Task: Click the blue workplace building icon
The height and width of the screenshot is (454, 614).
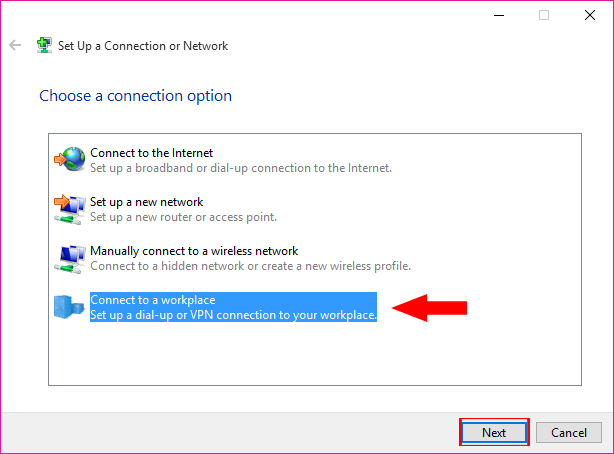Action: pyautogui.click(x=70, y=307)
